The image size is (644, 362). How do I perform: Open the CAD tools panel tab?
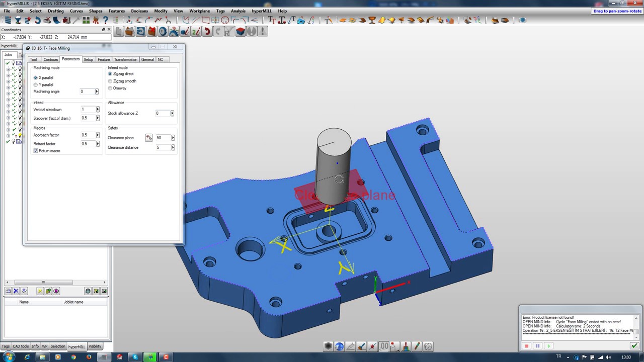pyautogui.click(x=21, y=346)
